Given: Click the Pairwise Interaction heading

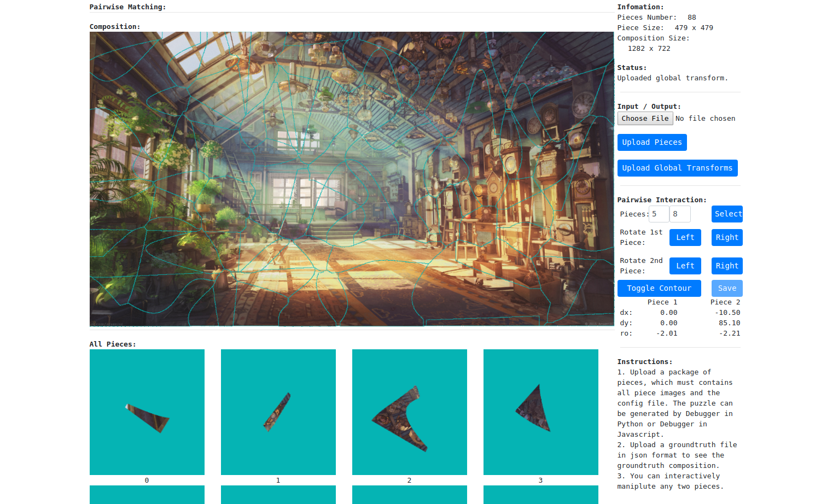Looking at the screenshot, I should point(662,200).
